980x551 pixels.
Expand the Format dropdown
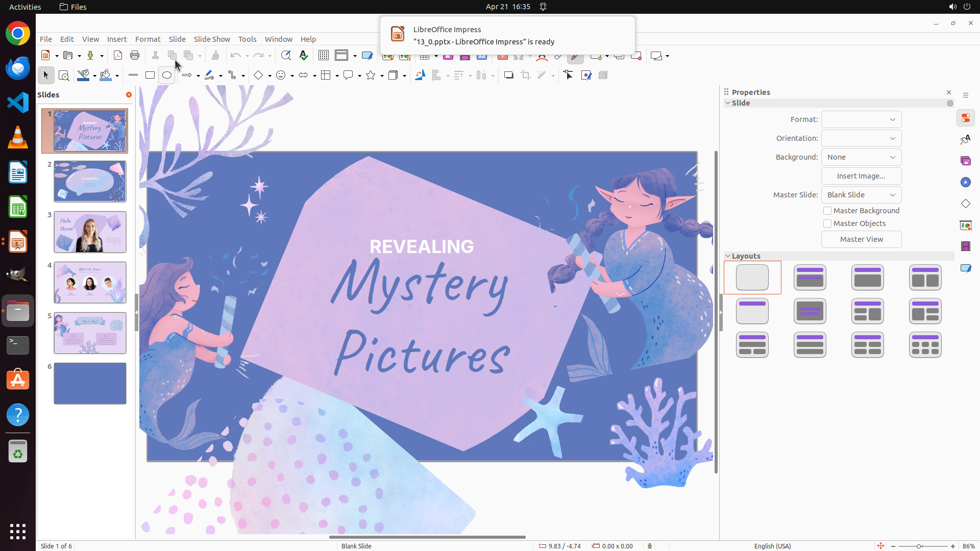861,119
